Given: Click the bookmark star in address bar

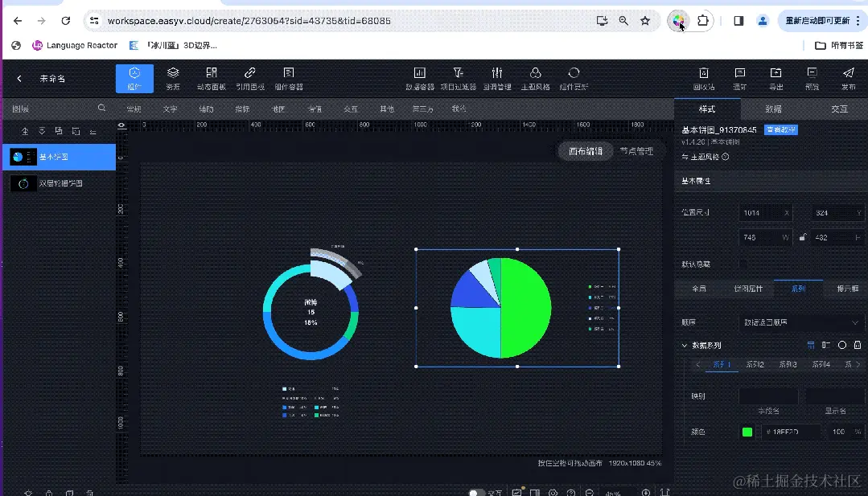Looking at the screenshot, I should (x=645, y=20).
